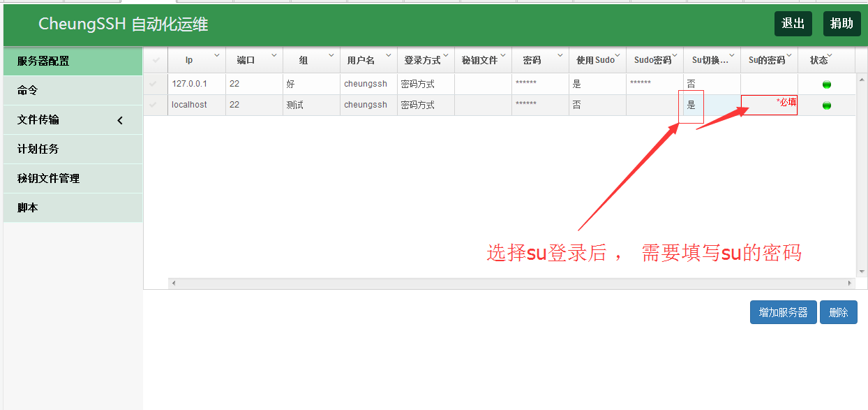Screen dimensions: 868x410
Task: Open the Ip column dropdown arrow
Action: (x=217, y=54)
